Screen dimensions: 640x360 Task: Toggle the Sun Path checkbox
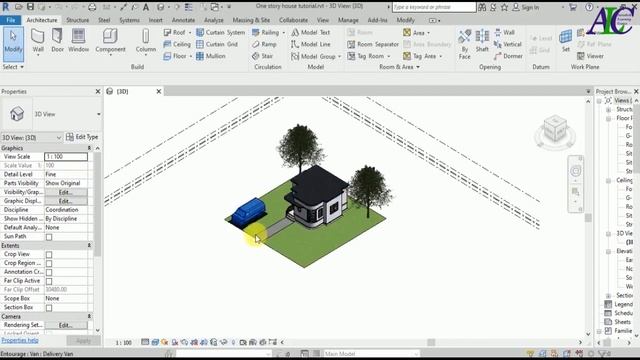coord(49,237)
